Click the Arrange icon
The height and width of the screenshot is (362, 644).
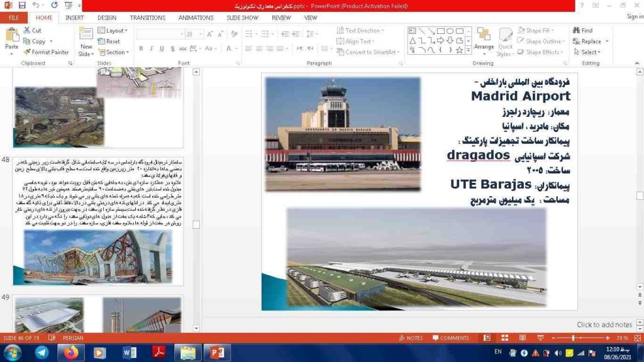click(x=484, y=40)
